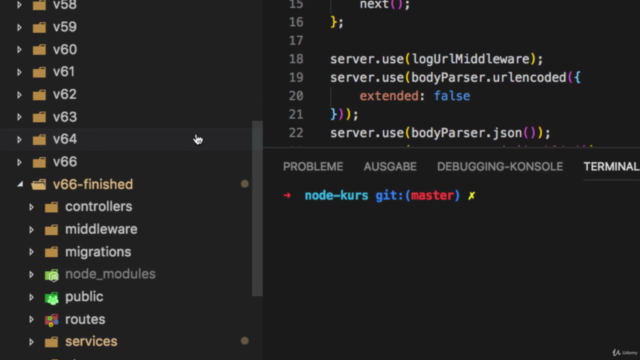
Task: Expand the v60 folder arrow
Action: click(x=19, y=50)
